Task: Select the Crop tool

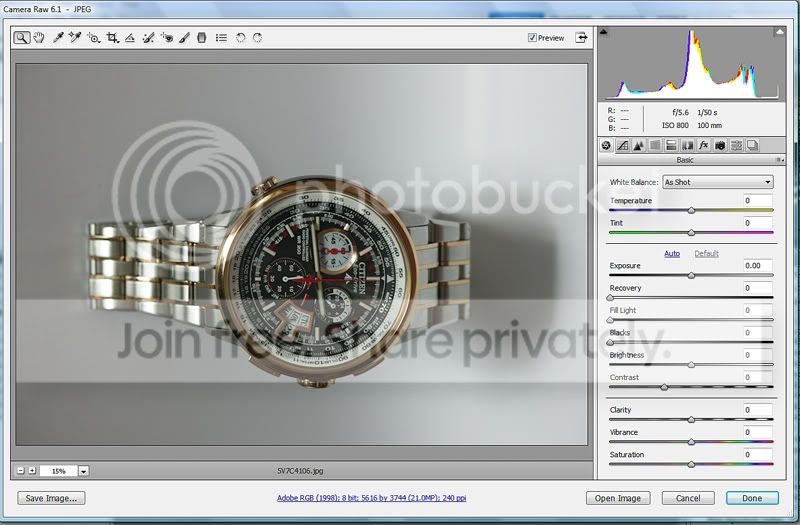Action: coord(112,38)
